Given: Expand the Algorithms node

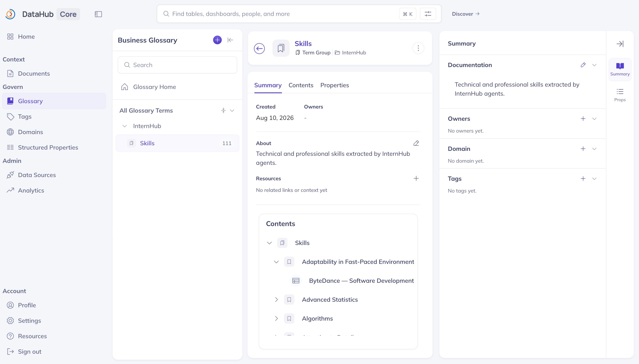Looking at the screenshot, I should coord(276,318).
